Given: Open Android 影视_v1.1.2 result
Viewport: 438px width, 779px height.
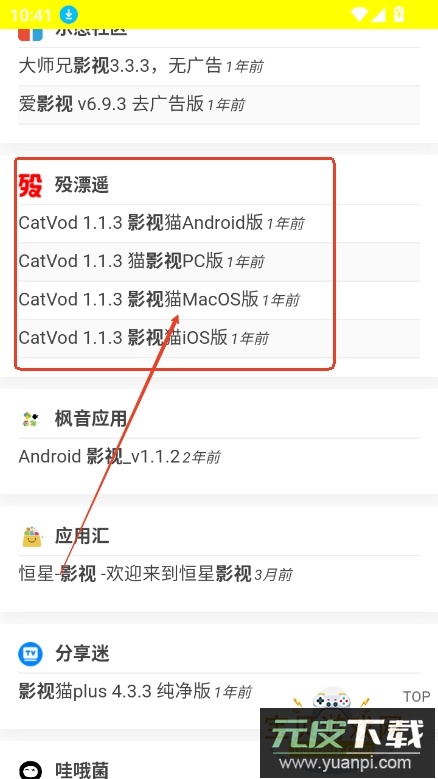Looking at the screenshot, I should pos(119,457).
